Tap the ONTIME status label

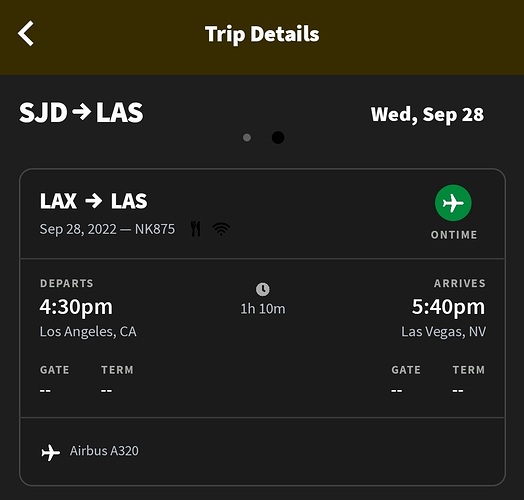click(x=454, y=235)
